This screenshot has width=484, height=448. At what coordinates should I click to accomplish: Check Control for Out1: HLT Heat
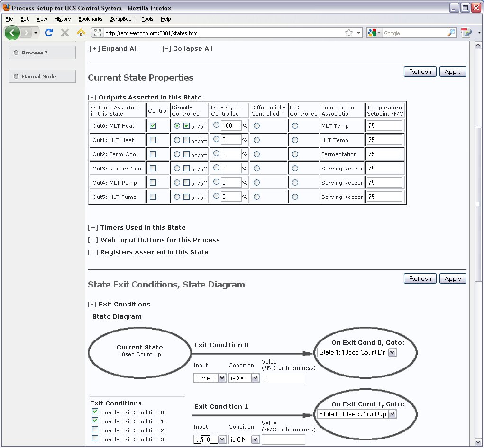point(153,140)
